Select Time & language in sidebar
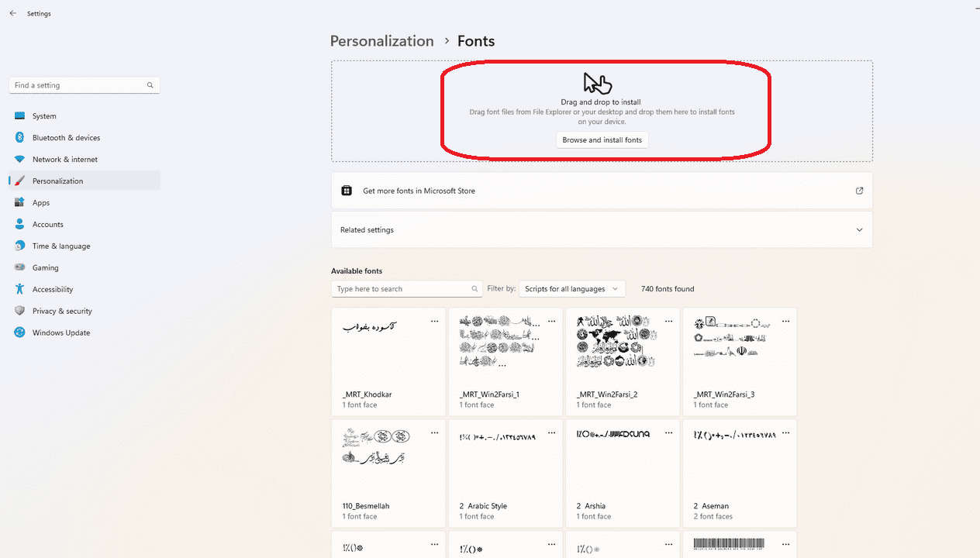 coord(61,246)
